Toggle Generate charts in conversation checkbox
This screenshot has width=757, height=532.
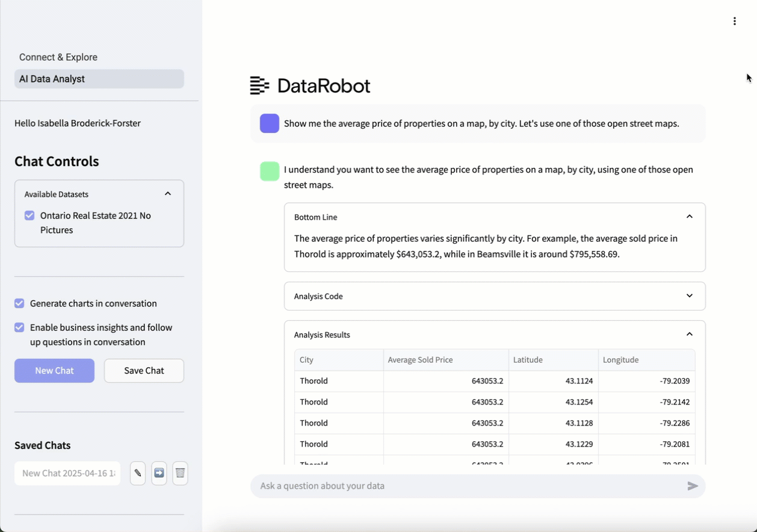tap(19, 303)
